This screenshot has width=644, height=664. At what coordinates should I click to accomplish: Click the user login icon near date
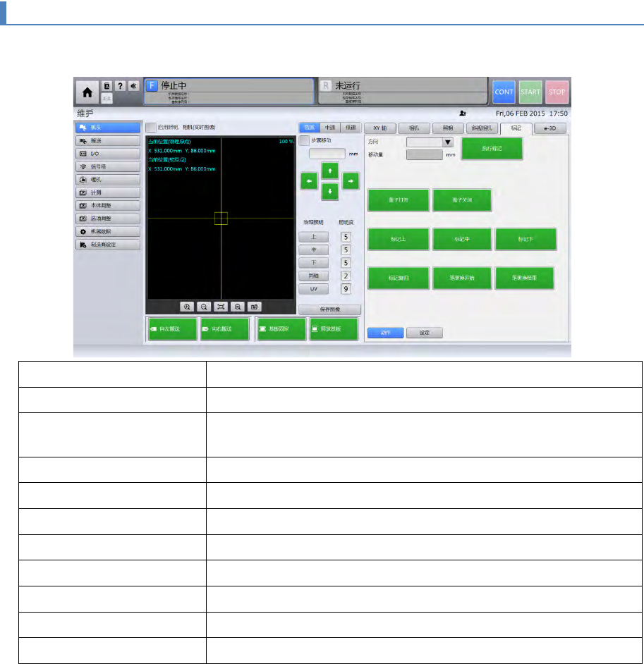(x=463, y=113)
